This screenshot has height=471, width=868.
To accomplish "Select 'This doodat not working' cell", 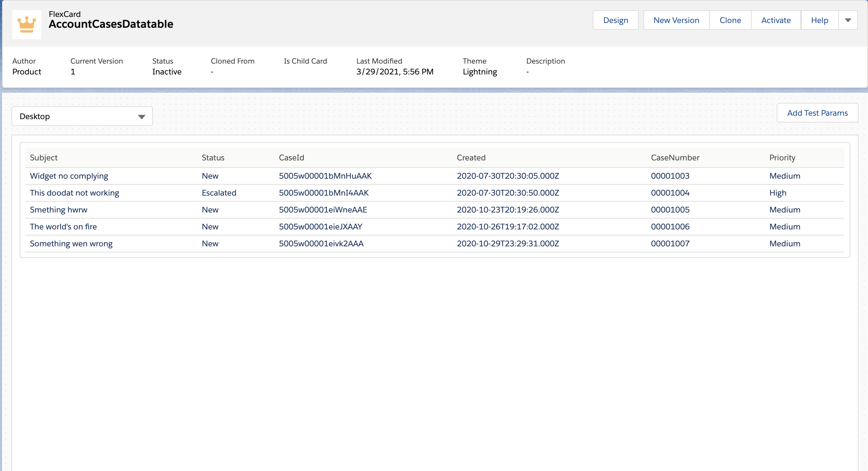I will (74, 193).
